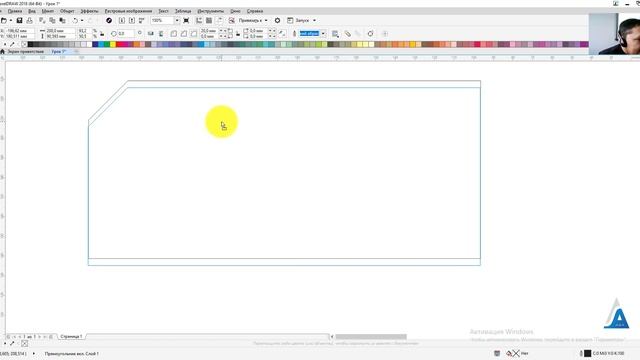
Task: Click the Cut icon in the standard toolbar
Action: tap(42, 20)
